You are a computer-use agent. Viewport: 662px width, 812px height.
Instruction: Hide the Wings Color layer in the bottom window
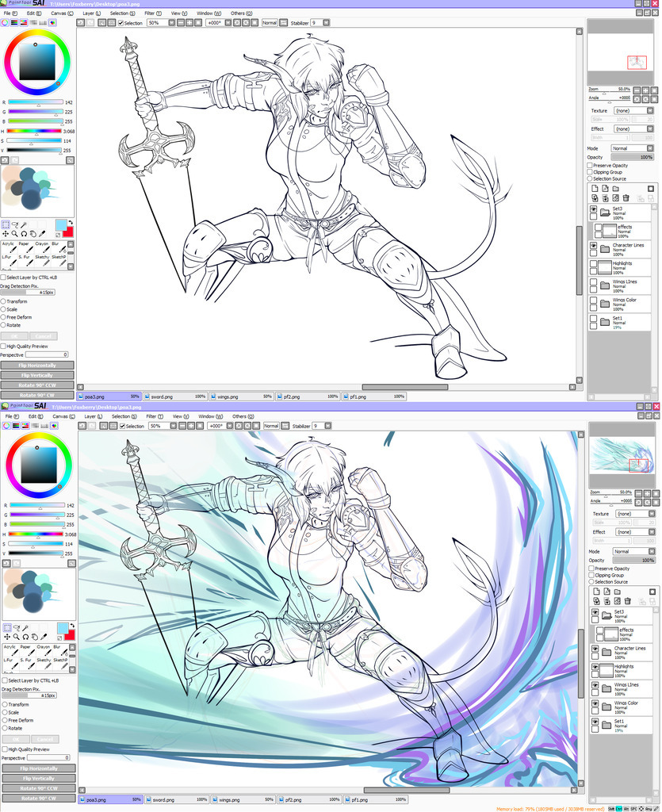(x=595, y=702)
